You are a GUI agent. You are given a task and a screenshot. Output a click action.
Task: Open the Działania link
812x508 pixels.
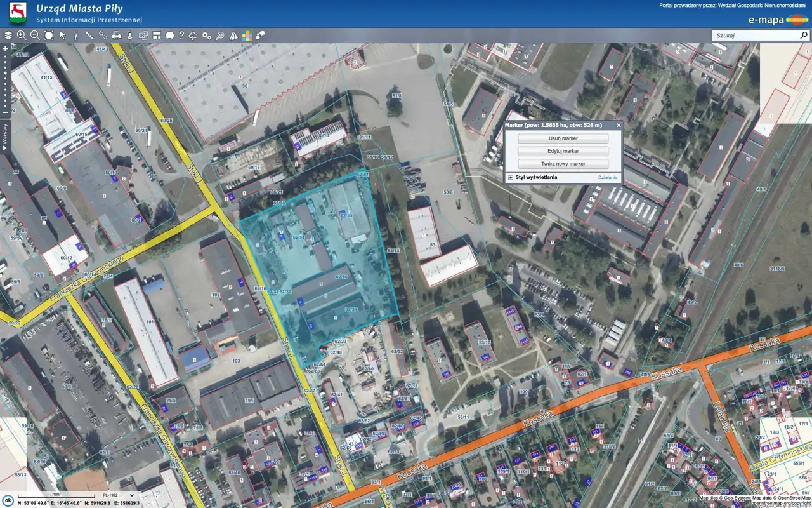[x=607, y=178]
